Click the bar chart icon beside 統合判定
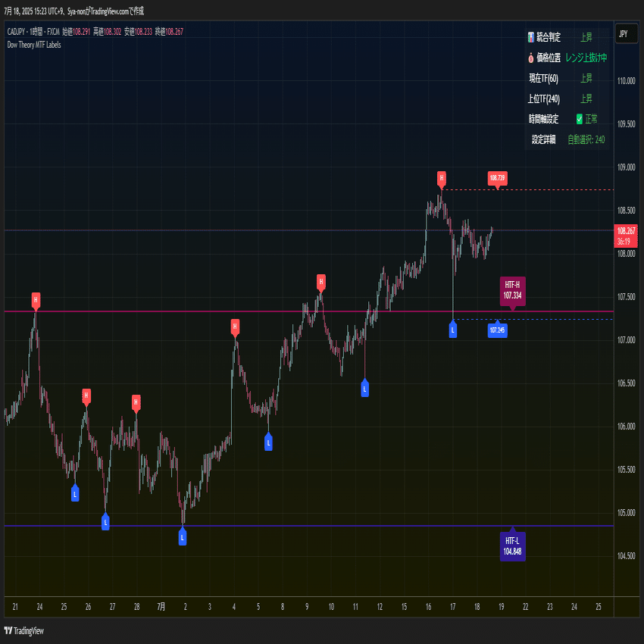This screenshot has height=644, width=644. 531,37
